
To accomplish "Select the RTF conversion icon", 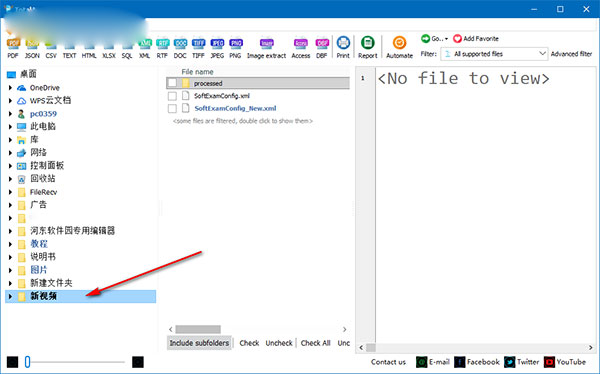I will pyautogui.click(x=162, y=43).
